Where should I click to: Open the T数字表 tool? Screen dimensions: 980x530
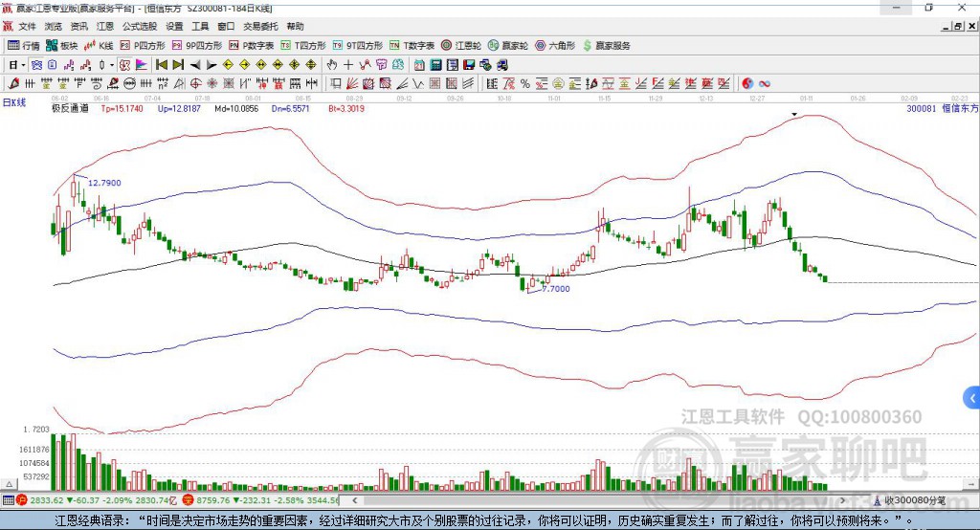coord(412,46)
